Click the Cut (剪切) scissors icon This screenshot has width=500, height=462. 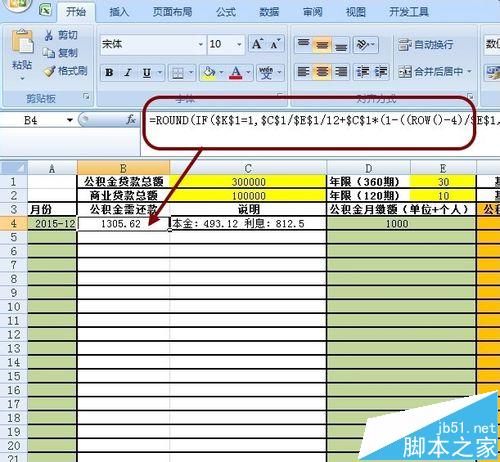(49, 35)
